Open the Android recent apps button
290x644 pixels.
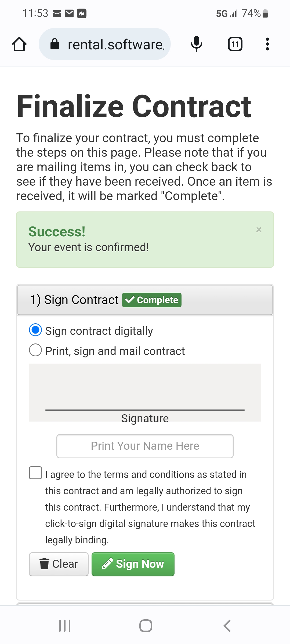point(65,626)
